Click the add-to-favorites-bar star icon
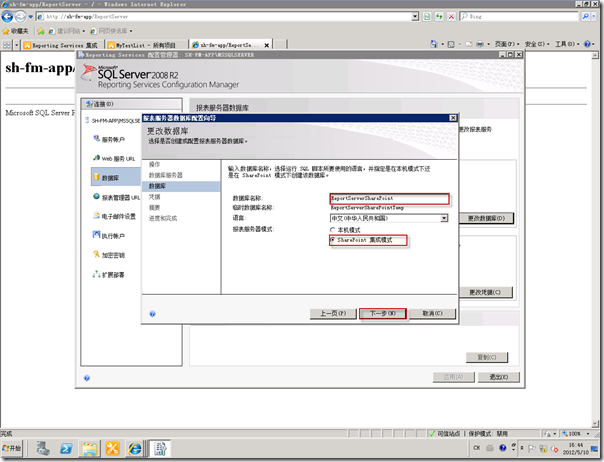The image size is (604, 462). coord(41,31)
